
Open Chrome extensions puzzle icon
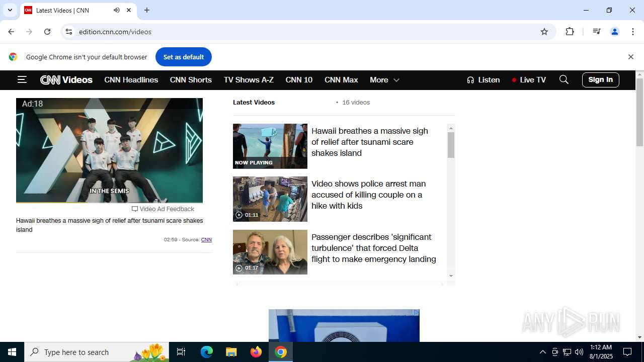pyautogui.click(x=570, y=32)
